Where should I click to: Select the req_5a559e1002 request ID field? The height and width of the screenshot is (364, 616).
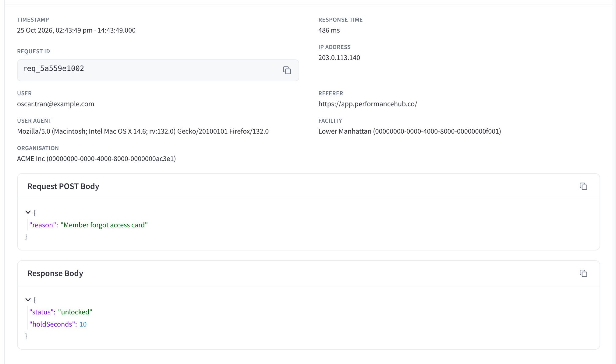click(x=158, y=70)
